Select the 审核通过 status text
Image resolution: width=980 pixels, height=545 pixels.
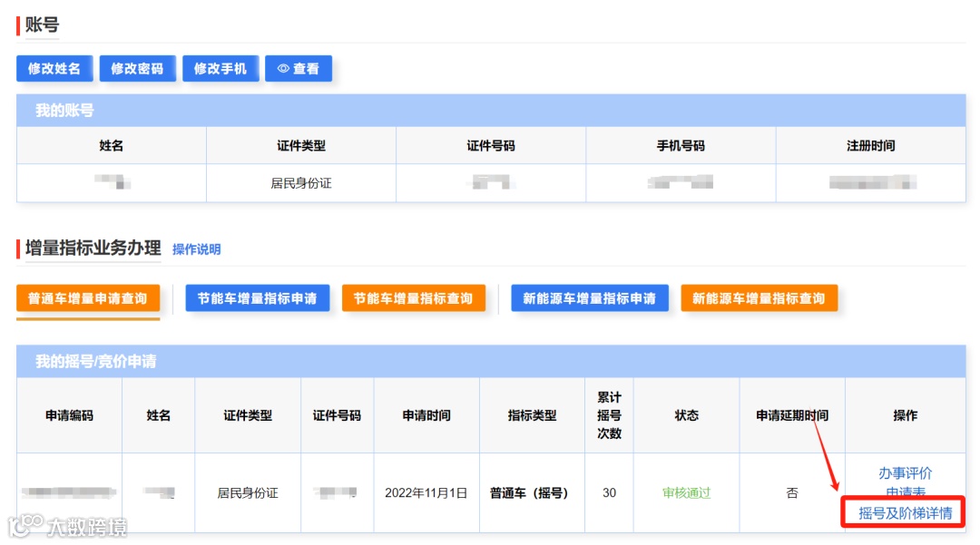click(686, 493)
